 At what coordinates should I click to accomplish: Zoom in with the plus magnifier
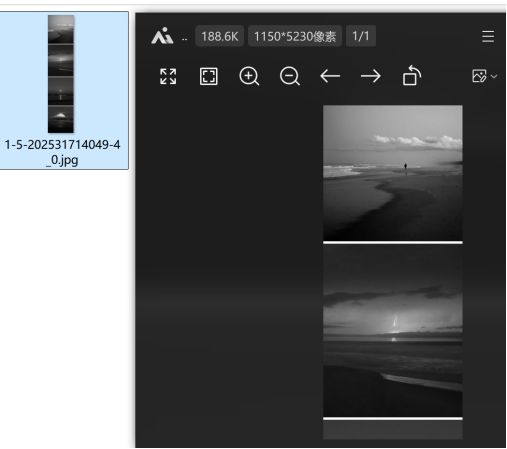coord(249,76)
